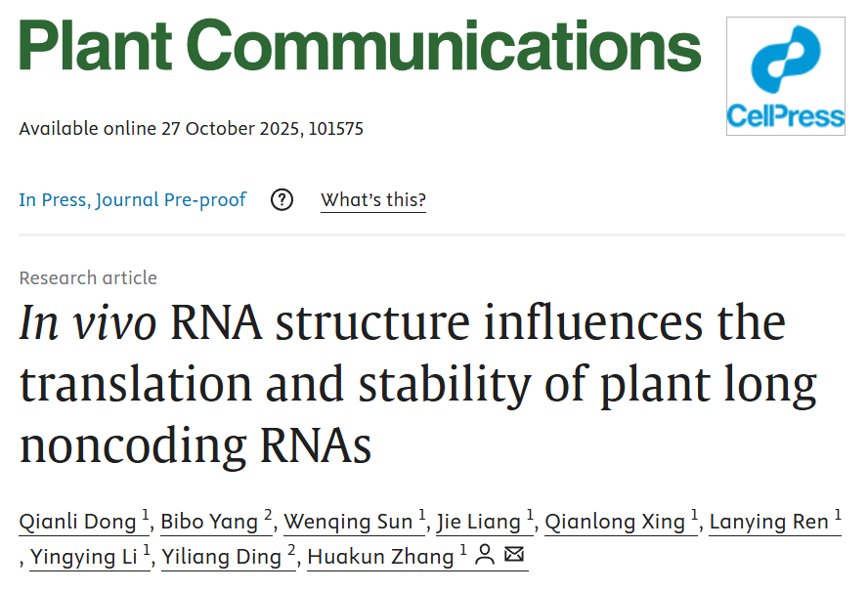868x591 pixels.
Task: Click the "Research article" label
Action: click(x=88, y=278)
